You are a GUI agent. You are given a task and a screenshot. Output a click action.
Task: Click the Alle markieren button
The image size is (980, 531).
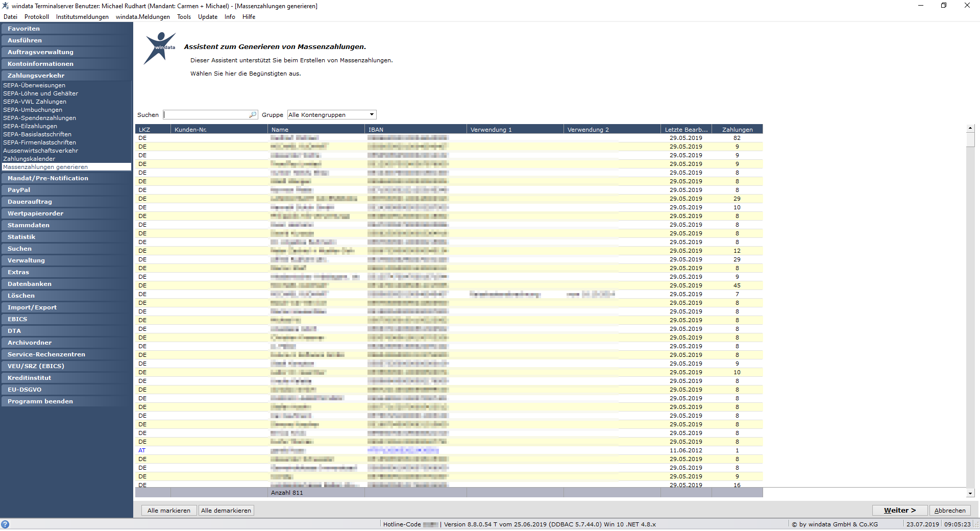(x=168, y=510)
